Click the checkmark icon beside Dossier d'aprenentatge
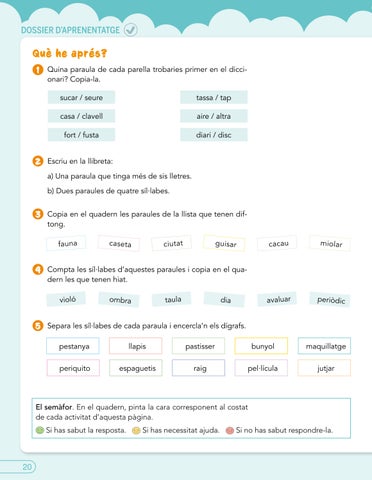The width and height of the screenshot is (372, 480). click(130, 30)
